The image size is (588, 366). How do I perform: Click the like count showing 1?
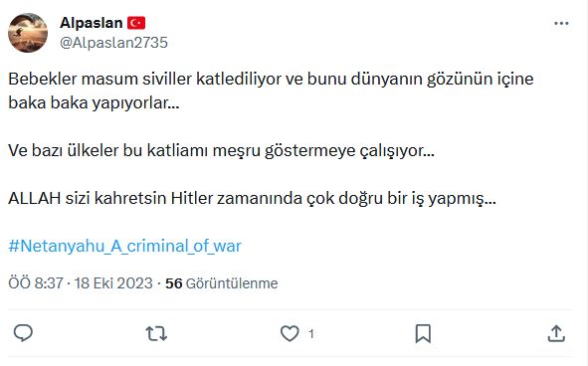310,334
